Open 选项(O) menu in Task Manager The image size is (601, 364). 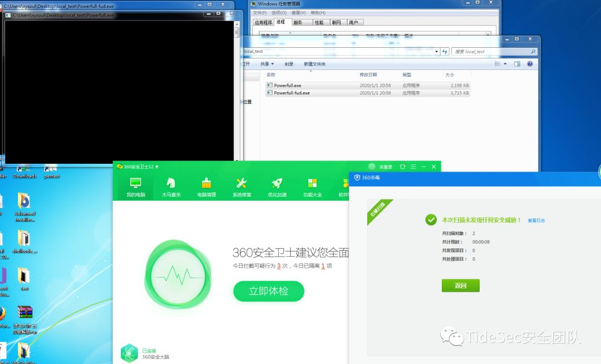[279, 13]
